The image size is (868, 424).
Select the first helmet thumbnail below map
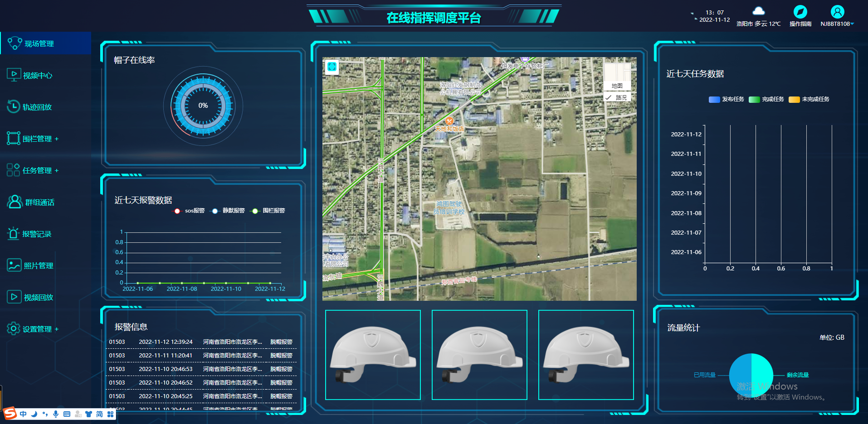tap(373, 355)
